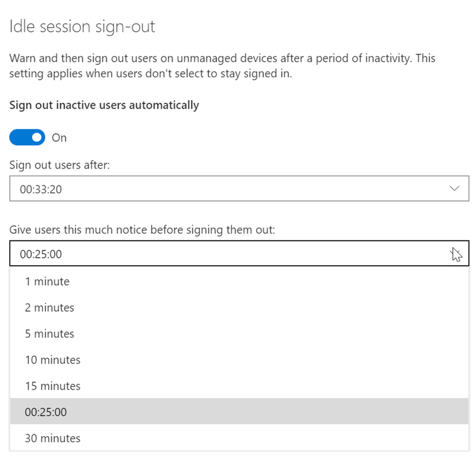
Task: Click the white knob of the toggle switch
Action: pyautogui.click(x=37, y=138)
